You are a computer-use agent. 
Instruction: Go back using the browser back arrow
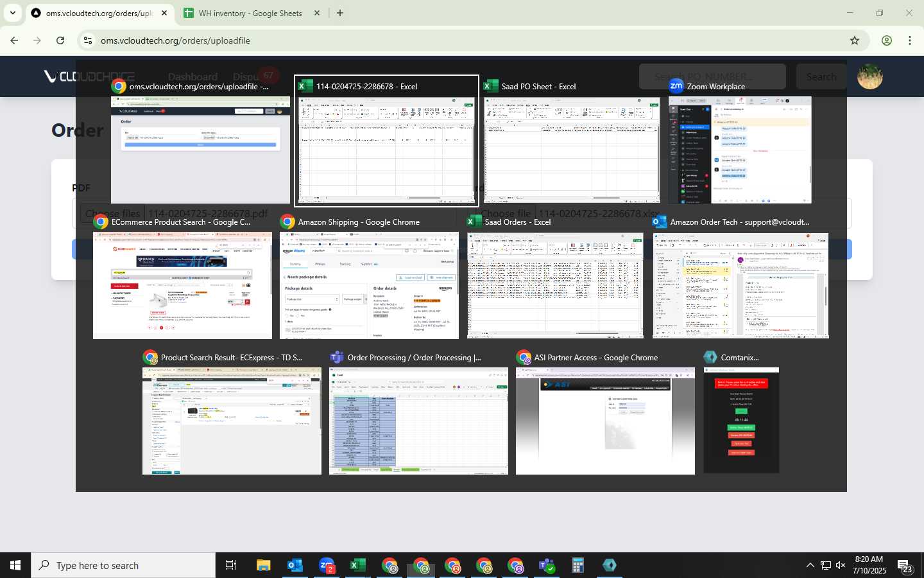(14, 40)
